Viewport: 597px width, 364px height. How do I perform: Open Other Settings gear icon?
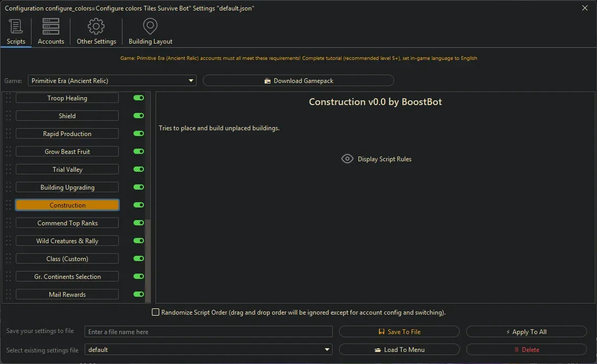coord(96,27)
